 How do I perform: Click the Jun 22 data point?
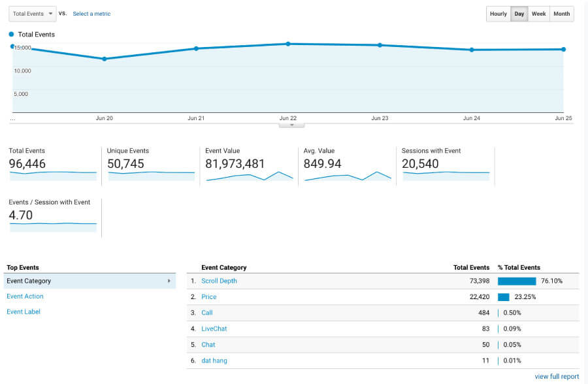point(288,44)
